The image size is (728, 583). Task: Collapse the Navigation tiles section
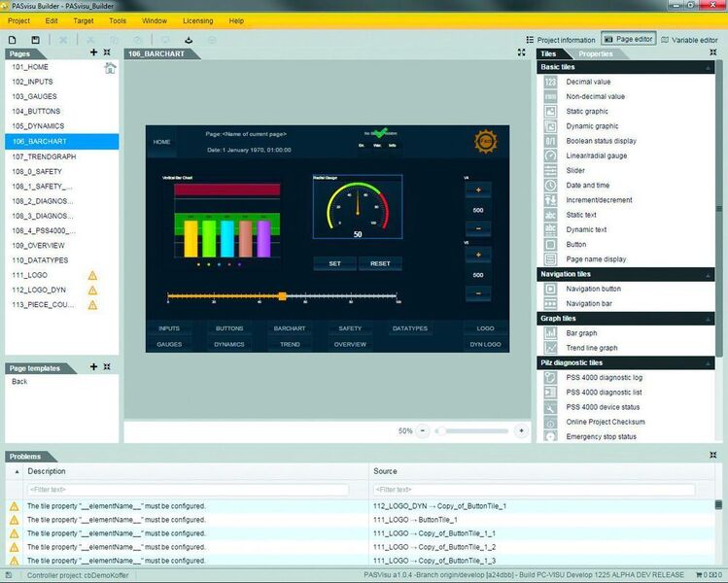708,275
